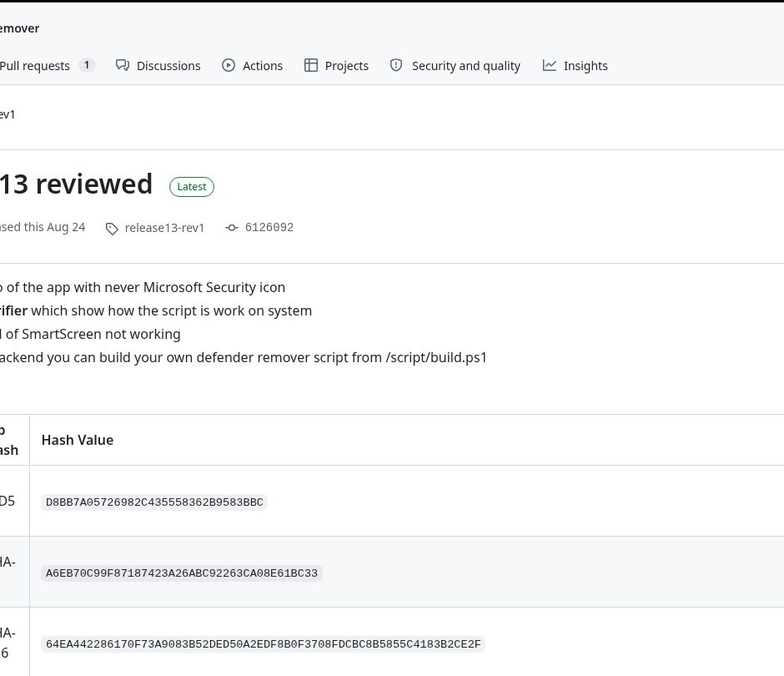The height and width of the screenshot is (676, 784).
Task: Open commit 6126092
Action: [x=269, y=227]
